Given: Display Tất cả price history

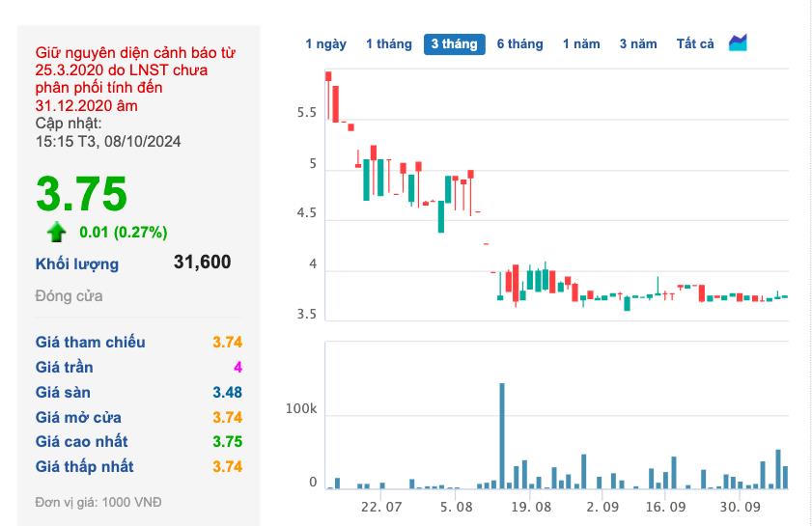Looking at the screenshot, I should (x=695, y=44).
